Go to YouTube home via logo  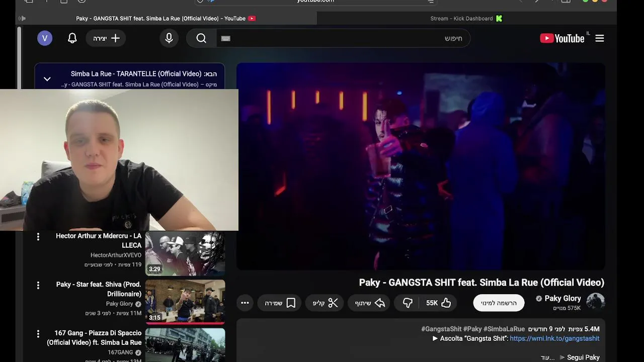[562, 38]
